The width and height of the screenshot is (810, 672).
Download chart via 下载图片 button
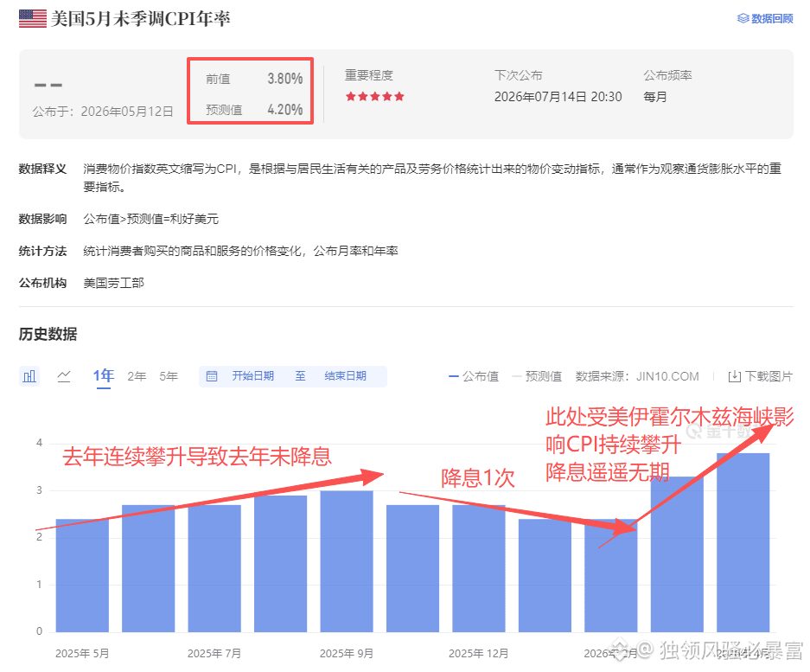(x=761, y=376)
